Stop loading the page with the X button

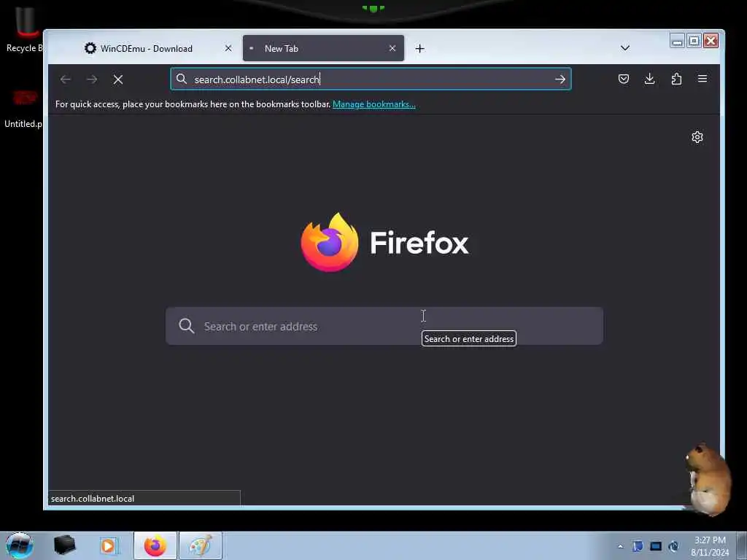(x=118, y=79)
